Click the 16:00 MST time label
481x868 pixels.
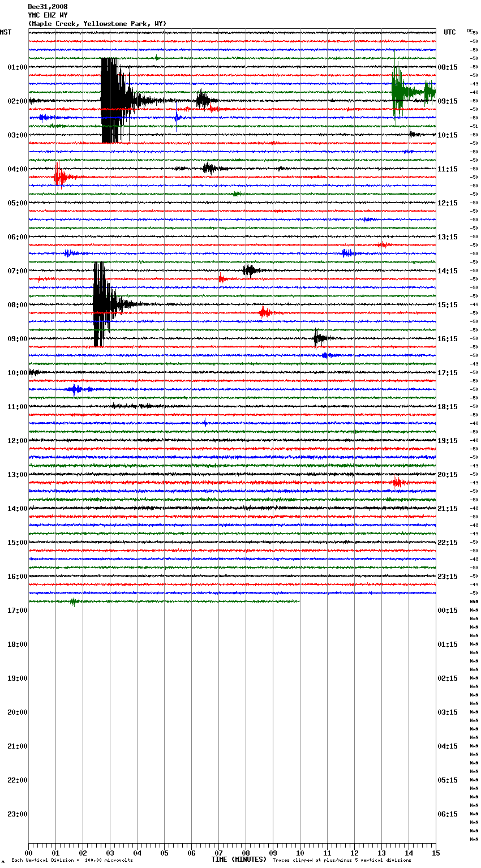pos(17,577)
